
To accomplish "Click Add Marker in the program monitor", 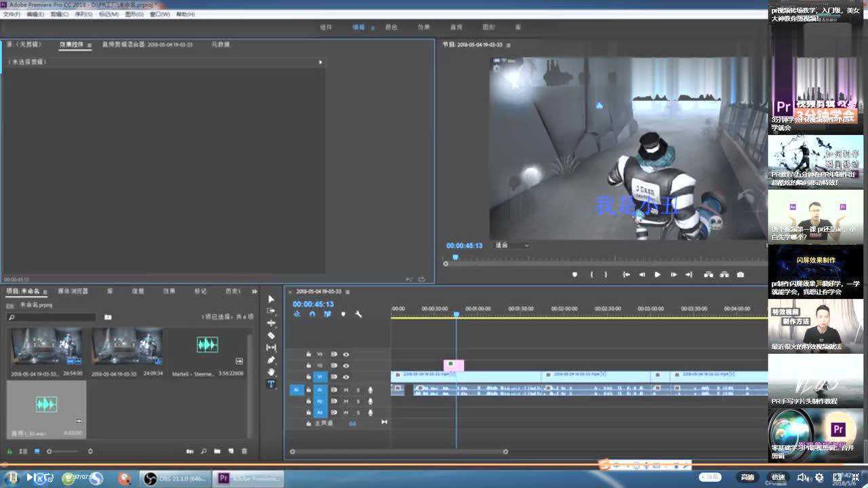I will tap(575, 274).
